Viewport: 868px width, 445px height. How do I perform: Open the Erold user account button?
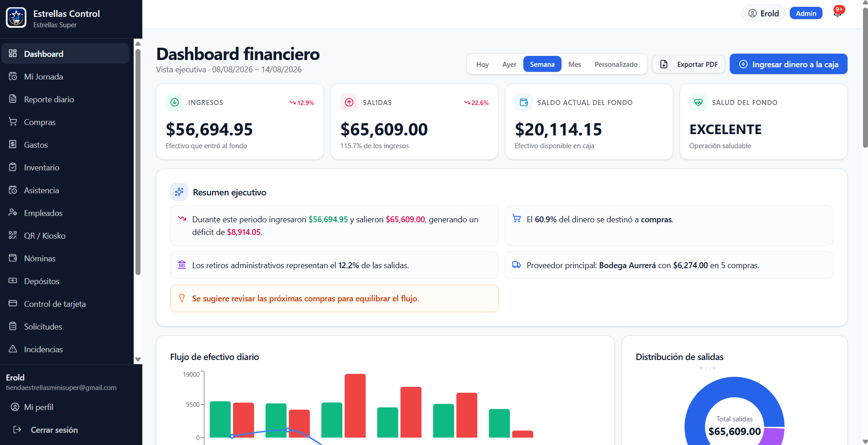point(763,13)
